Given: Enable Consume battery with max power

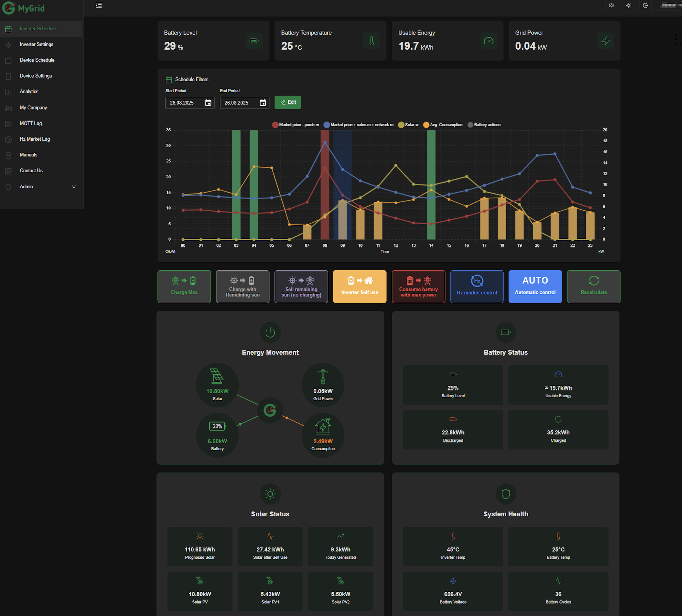Looking at the screenshot, I should coord(418,286).
